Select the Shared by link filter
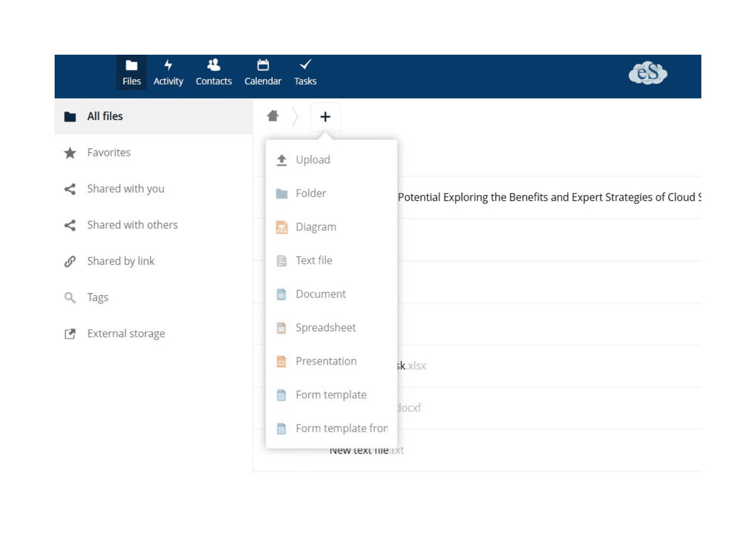 coord(121,261)
